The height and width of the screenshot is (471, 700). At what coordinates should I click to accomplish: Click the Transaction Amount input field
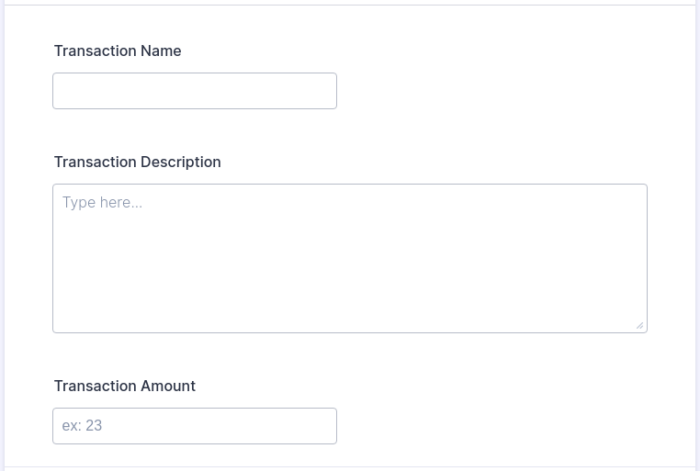point(194,426)
